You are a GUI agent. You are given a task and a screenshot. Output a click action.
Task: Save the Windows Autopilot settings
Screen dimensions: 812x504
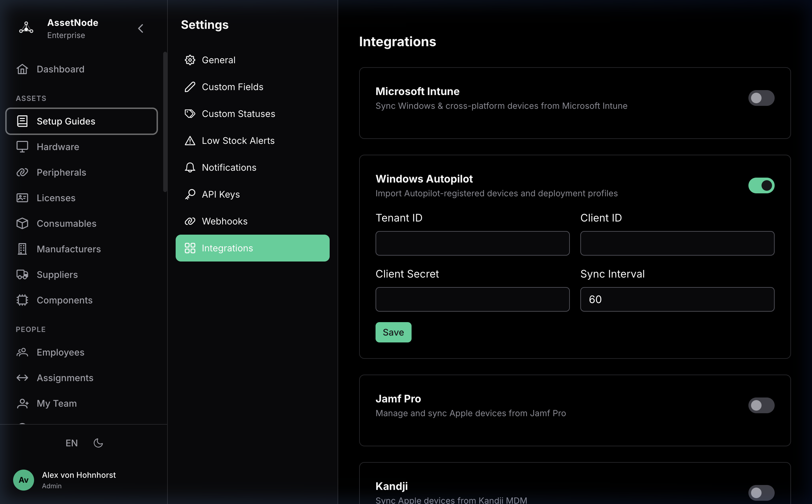(393, 332)
